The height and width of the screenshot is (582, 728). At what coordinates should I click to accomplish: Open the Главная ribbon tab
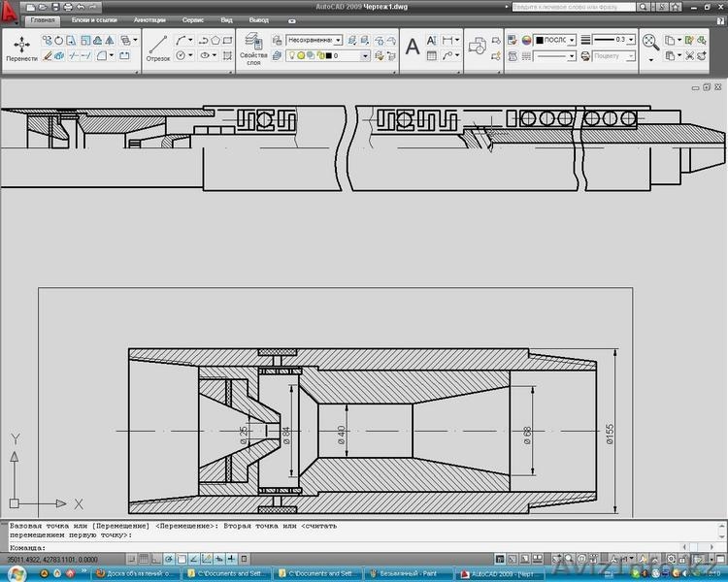pos(43,20)
